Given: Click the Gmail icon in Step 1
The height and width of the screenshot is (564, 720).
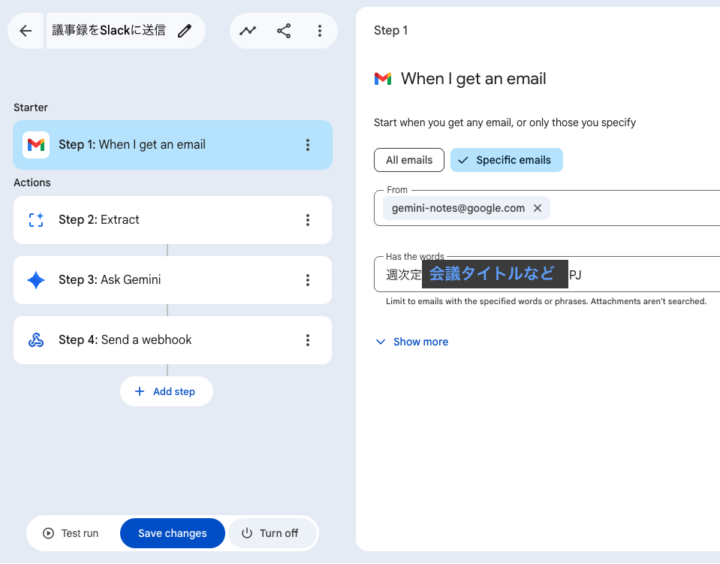Looking at the screenshot, I should (x=36, y=145).
